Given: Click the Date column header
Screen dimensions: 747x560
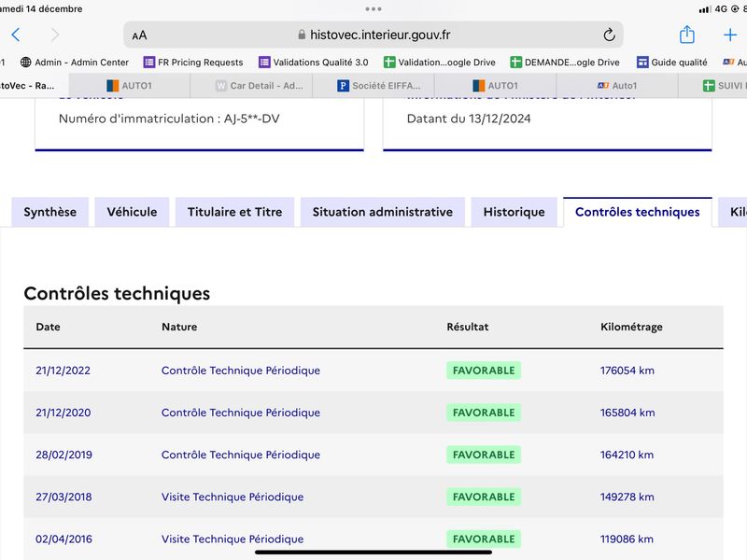Looking at the screenshot, I should (x=49, y=328).
